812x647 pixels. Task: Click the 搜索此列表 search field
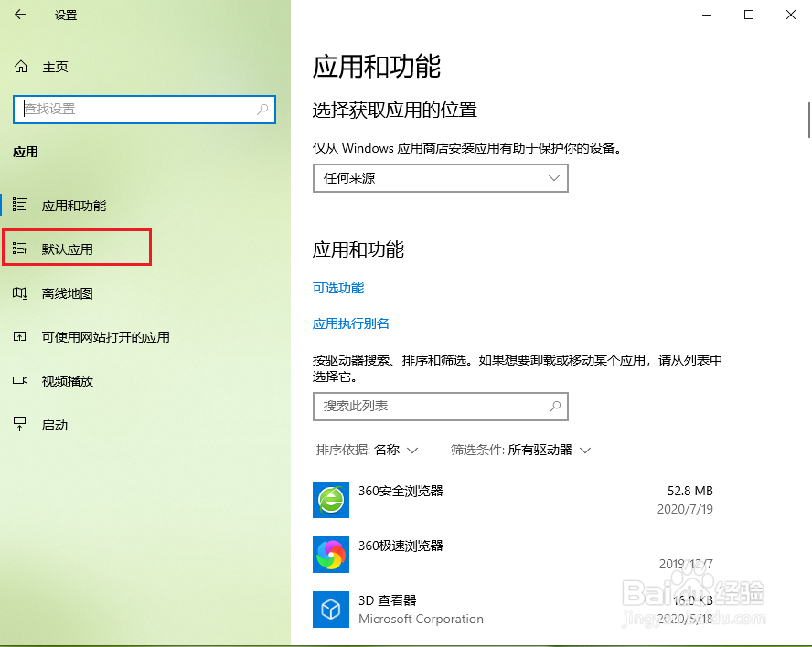(440, 407)
